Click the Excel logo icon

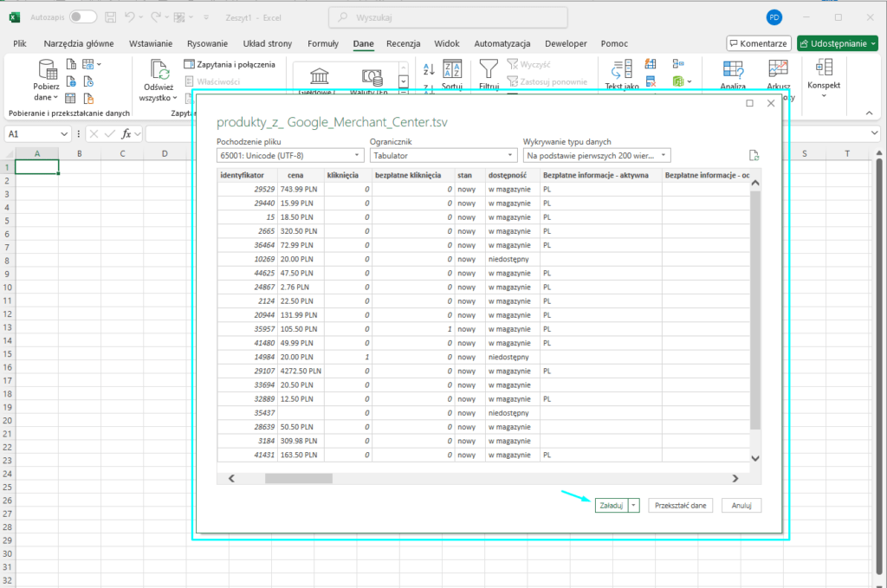[x=15, y=17]
